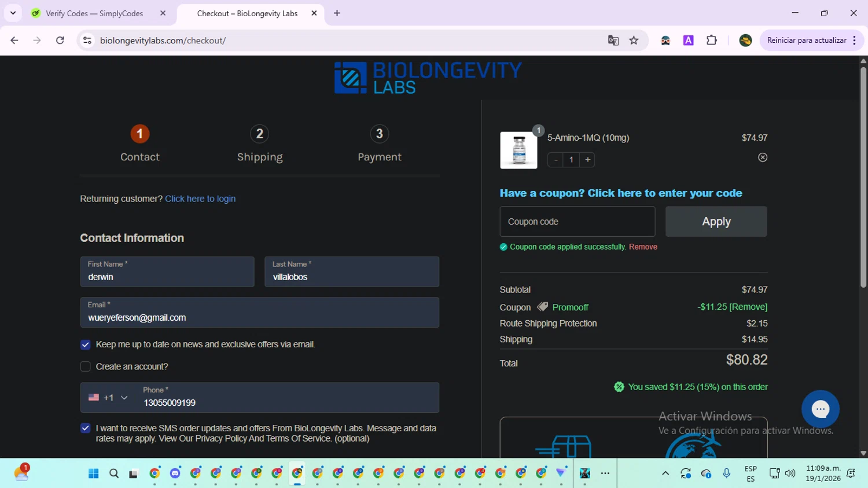The width and height of the screenshot is (868, 488).
Task: Open the Chrome profile avatar
Action: point(745,41)
